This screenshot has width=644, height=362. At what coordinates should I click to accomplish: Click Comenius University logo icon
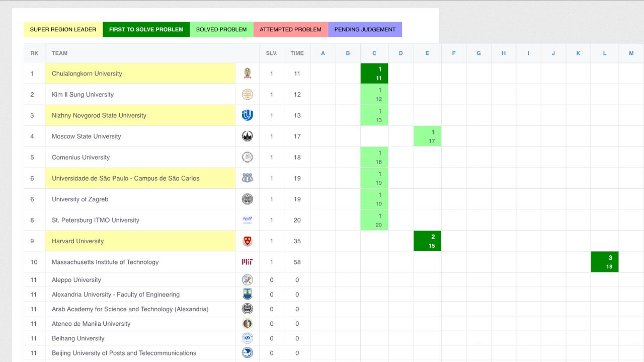click(247, 157)
